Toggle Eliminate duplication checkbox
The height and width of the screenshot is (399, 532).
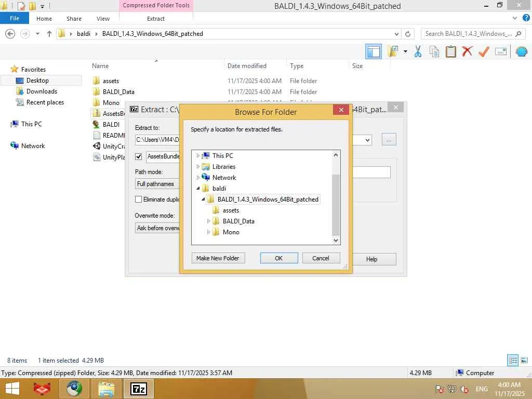click(x=138, y=199)
